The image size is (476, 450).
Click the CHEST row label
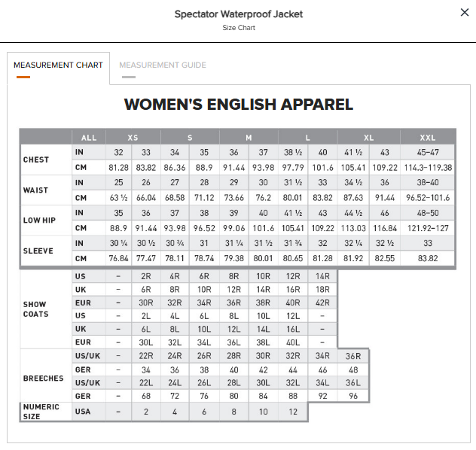click(x=36, y=160)
